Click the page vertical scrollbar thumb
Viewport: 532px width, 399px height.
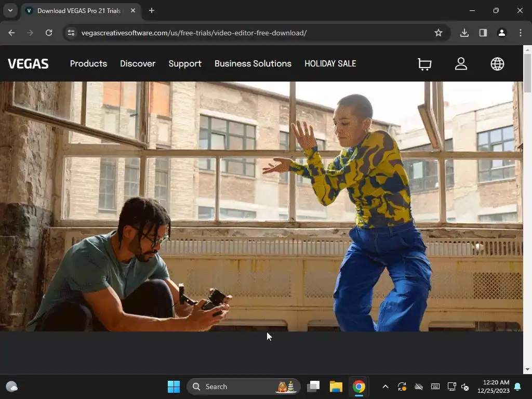pyautogui.click(x=527, y=73)
